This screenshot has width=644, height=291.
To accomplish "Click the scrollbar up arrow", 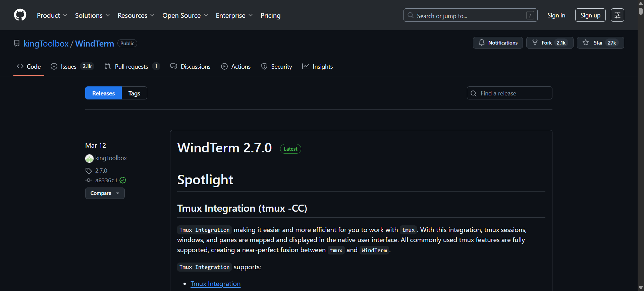I will point(641,3).
